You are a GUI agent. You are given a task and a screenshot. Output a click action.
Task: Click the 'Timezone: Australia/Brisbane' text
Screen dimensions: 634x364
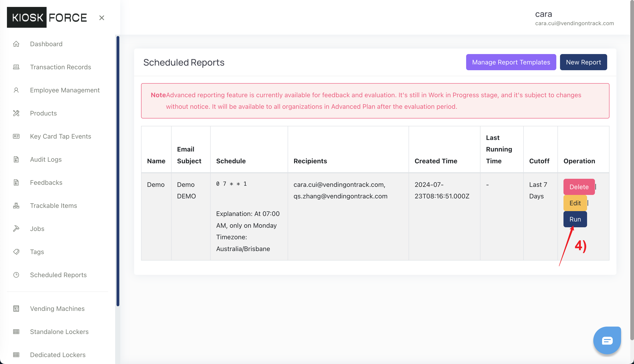tap(243, 243)
